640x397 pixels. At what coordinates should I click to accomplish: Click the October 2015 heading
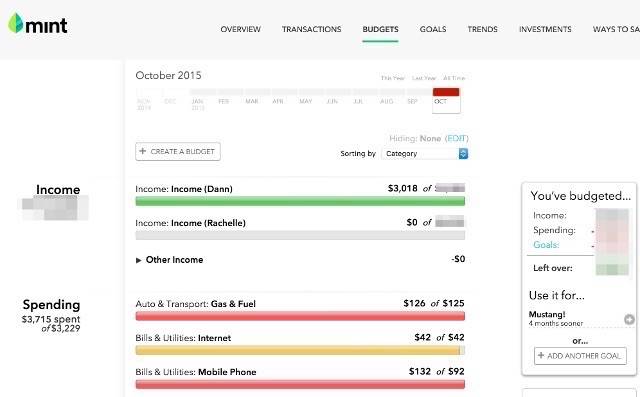pyautogui.click(x=169, y=75)
